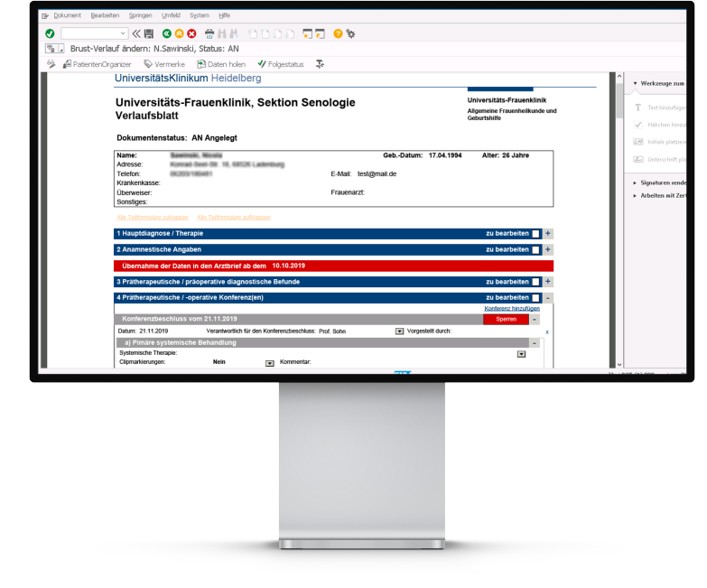This screenshot has width=707, height=588.
Task: Check 'zu bearbeiten' box for Anamnestische Angaben
Action: pyautogui.click(x=535, y=250)
